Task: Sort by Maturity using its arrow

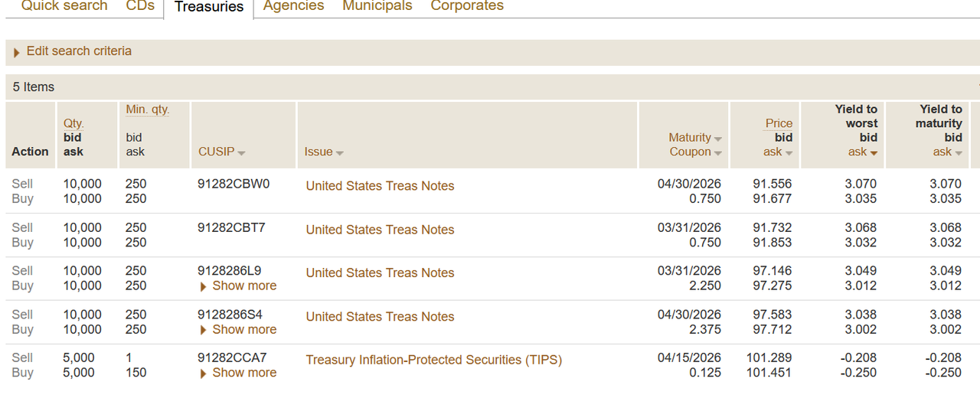Action: pos(717,139)
